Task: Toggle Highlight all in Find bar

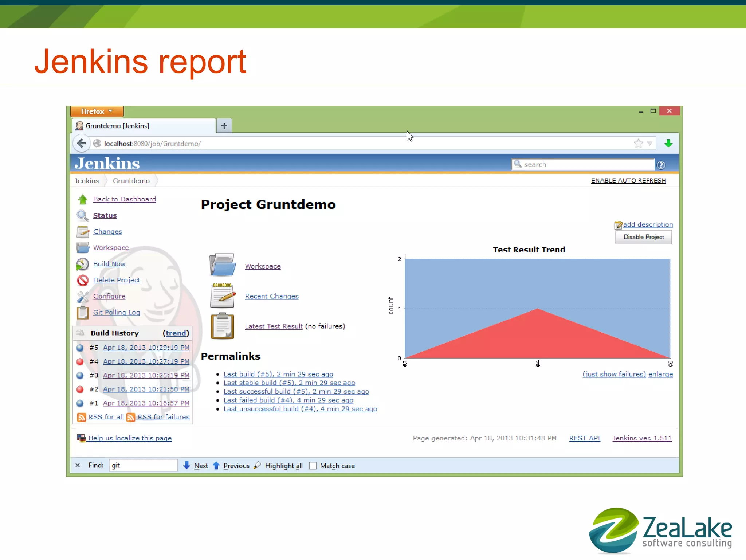Action: [x=279, y=466]
